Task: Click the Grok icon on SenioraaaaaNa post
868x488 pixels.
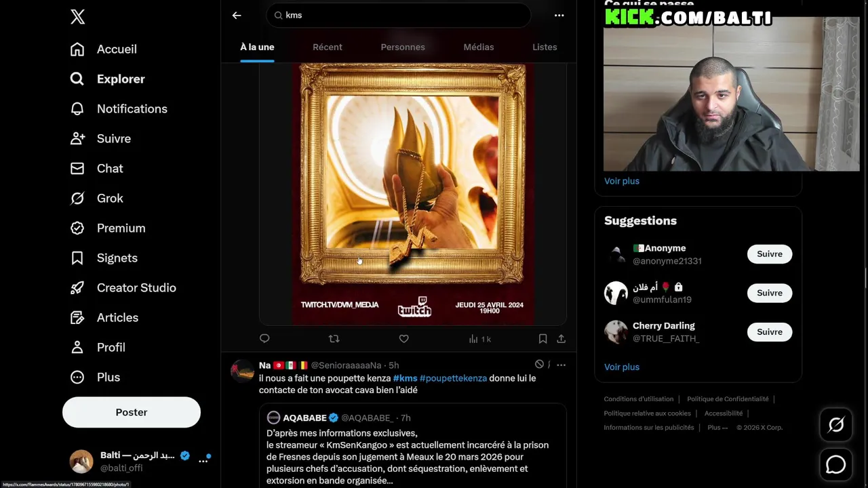Action: coord(539,365)
